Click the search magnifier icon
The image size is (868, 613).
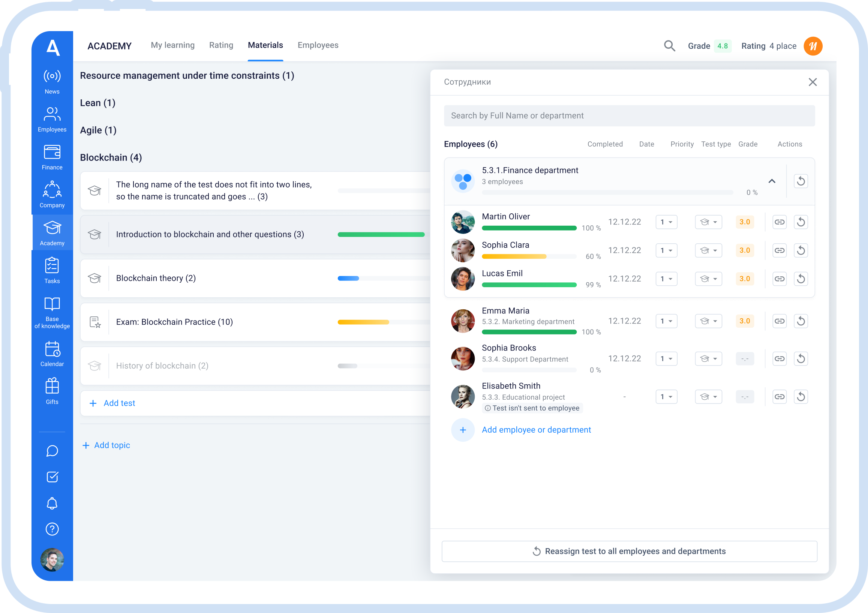[669, 46]
